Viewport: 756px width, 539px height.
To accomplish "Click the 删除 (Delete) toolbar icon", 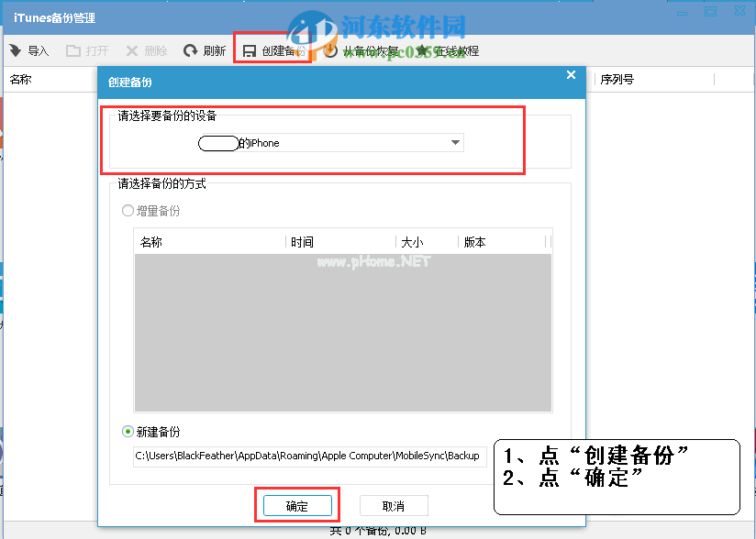I will pyautogui.click(x=145, y=50).
